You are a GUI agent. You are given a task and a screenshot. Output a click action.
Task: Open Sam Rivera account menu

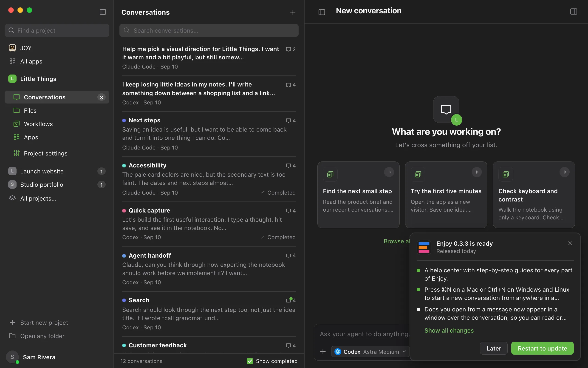coord(57,357)
